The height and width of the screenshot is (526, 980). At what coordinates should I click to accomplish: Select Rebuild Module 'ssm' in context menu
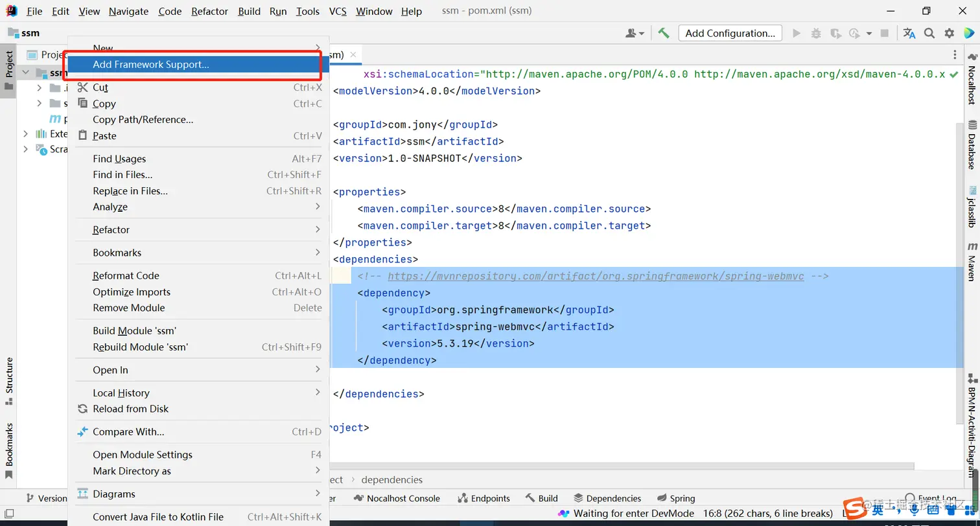point(198,347)
